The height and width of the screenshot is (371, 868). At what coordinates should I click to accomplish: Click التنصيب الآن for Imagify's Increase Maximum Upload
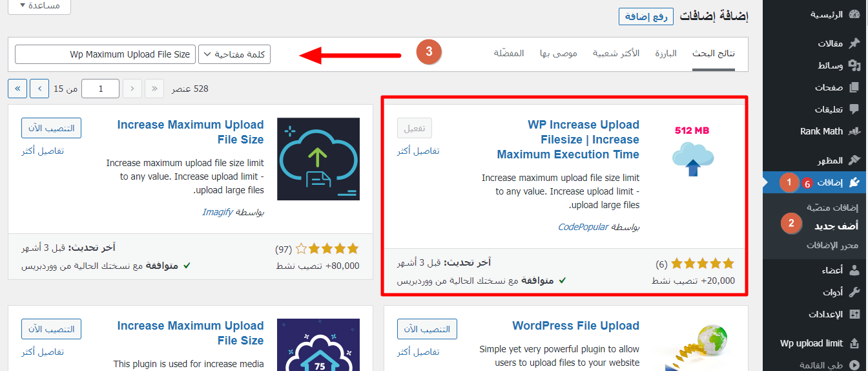[x=51, y=128]
